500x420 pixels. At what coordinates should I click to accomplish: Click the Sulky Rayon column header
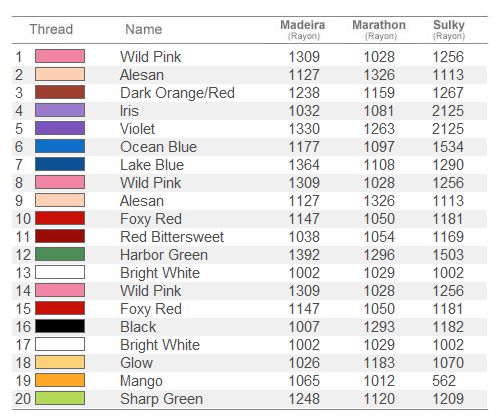449,30
